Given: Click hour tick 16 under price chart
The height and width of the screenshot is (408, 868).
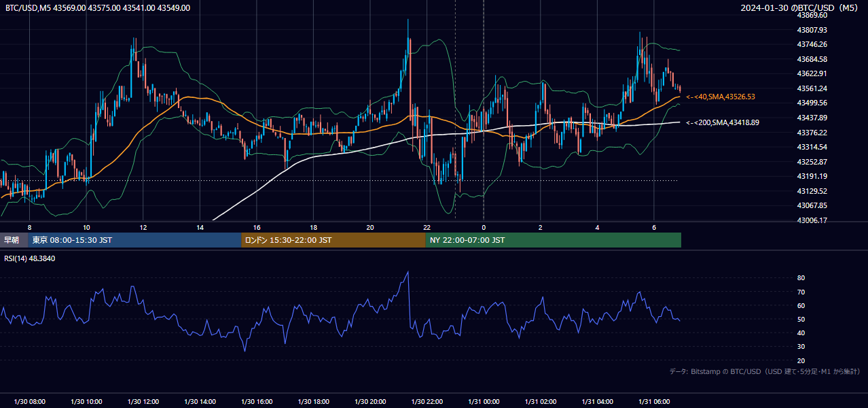Looking at the screenshot, I should (257, 227).
